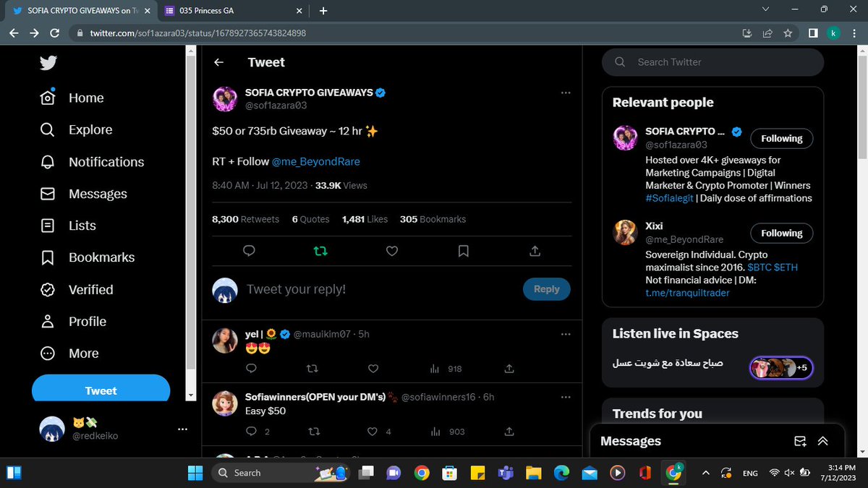The height and width of the screenshot is (488, 868).
Task: View analytics showing 903 views
Action: coord(447,432)
